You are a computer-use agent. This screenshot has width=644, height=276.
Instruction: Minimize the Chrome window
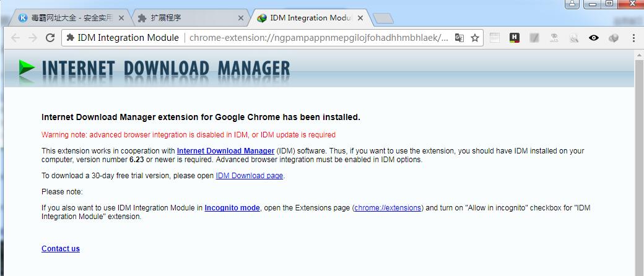point(592,4)
